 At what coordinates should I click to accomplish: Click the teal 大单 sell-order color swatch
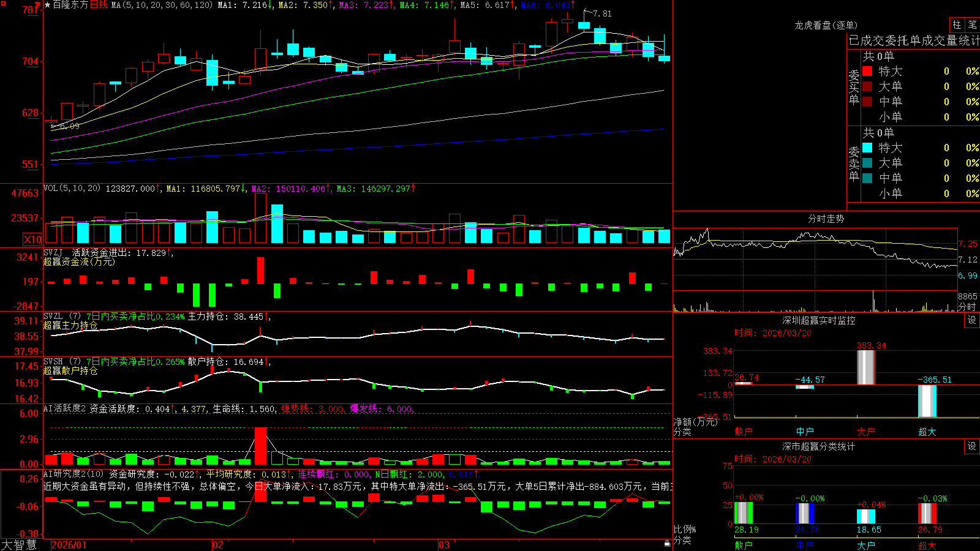pyautogui.click(x=867, y=163)
